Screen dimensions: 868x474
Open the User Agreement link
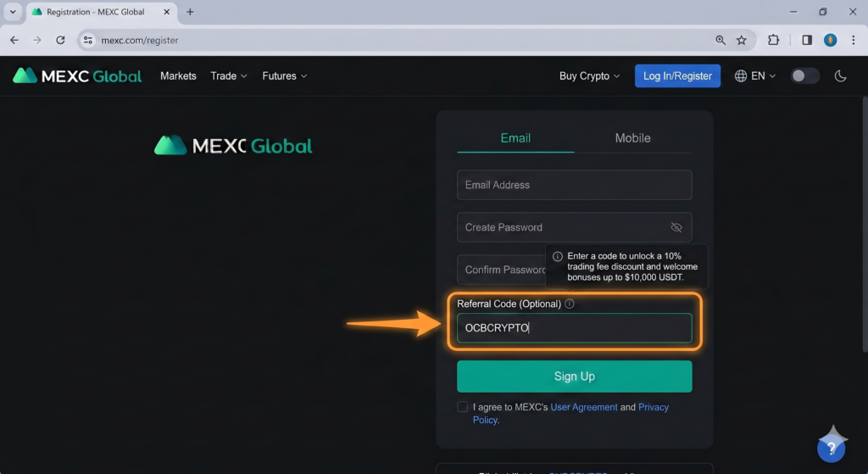(x=583, y=407)
